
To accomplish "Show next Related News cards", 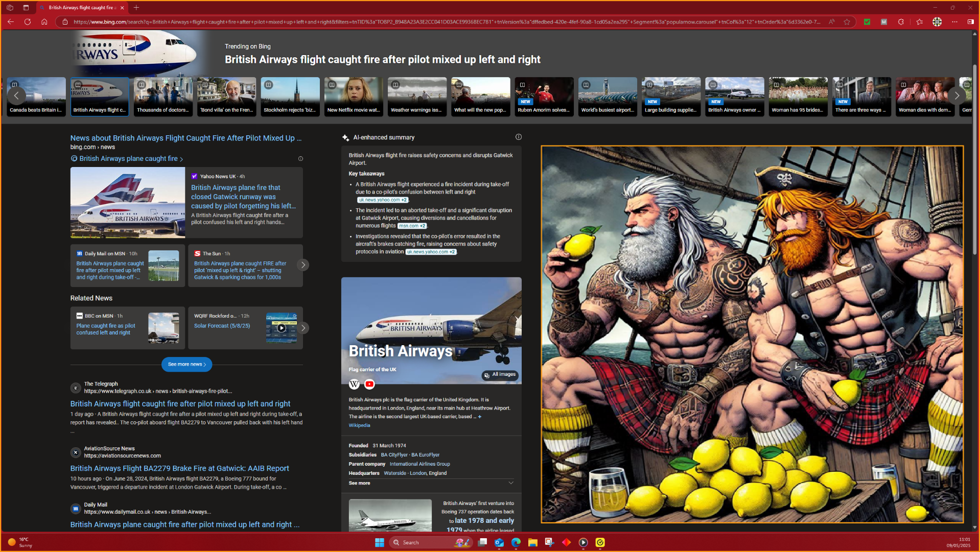I will pos(303,328).
